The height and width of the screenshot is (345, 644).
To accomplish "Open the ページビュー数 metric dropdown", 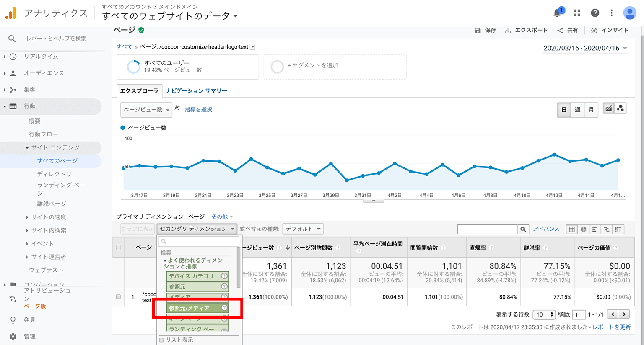I will 146,110.
